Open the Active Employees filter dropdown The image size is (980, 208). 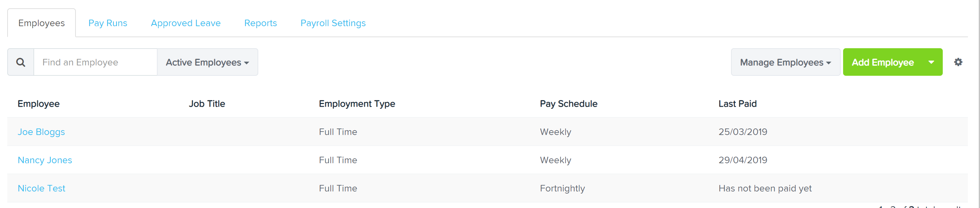tap(207, 62)
